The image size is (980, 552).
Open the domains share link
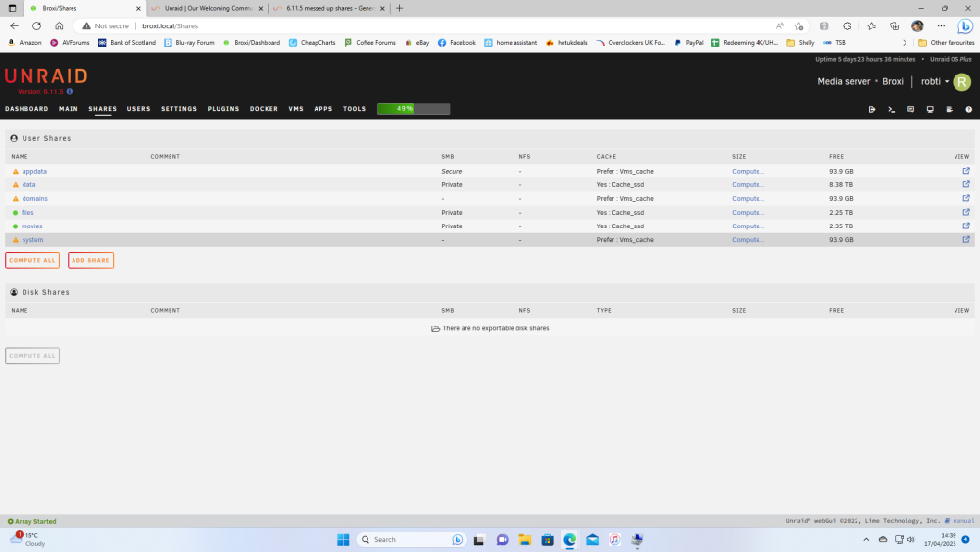pyautogui.click(x=35, y=198)
